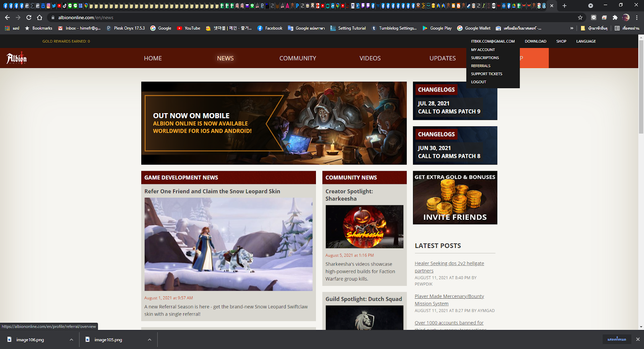The height and width of the screenshot is (349, 644).
Task: Go forward with browser forward arrow
Action: click(x=18, y=17)
